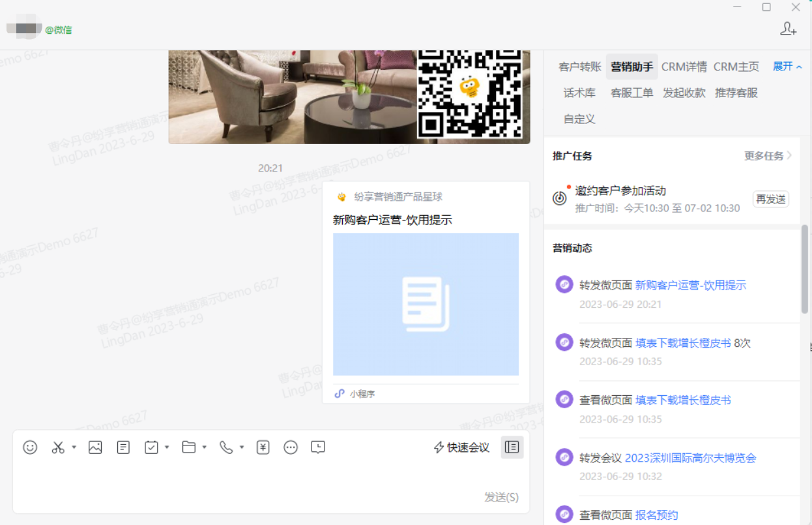
Task: Click link icon beside 新购客户运营 activity
Action: tap(564, 284)
